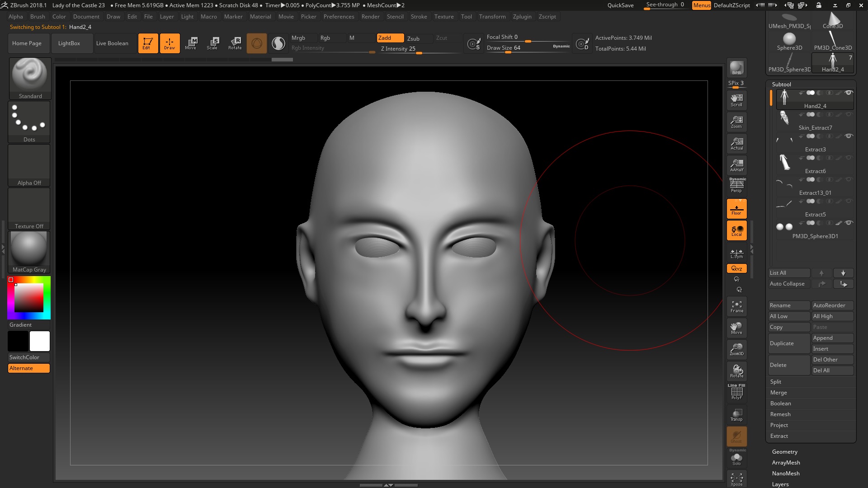This screenshot has height=488, width=868.
Task: Click the Zoom document icon
Action: pos(736,122)
